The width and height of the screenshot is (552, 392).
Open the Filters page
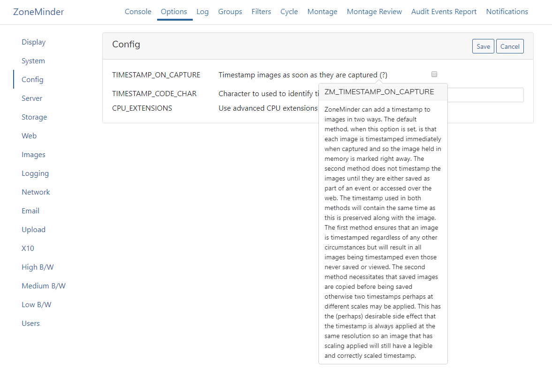click(x=261, y=12)
